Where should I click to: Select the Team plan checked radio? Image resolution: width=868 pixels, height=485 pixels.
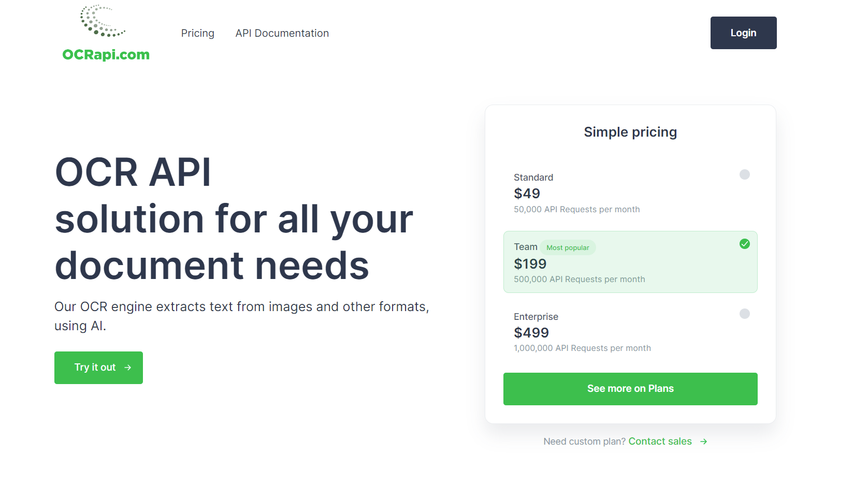[x=745, y=244]
